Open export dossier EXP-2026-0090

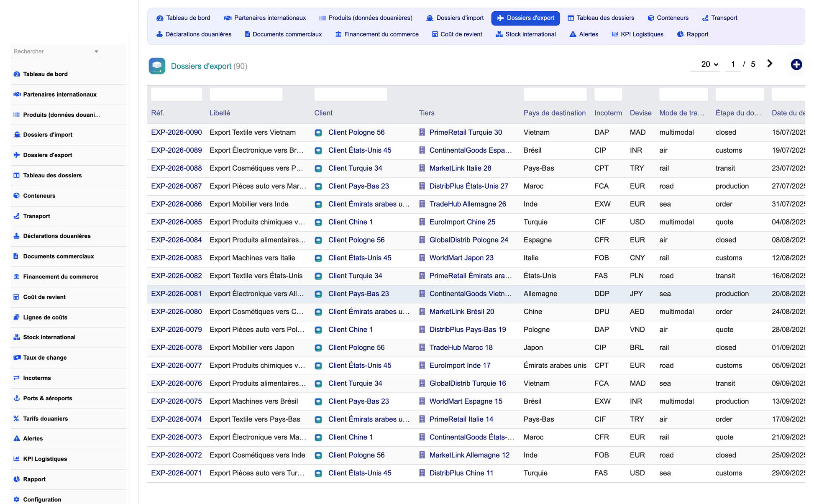click(x=177, y=132)
